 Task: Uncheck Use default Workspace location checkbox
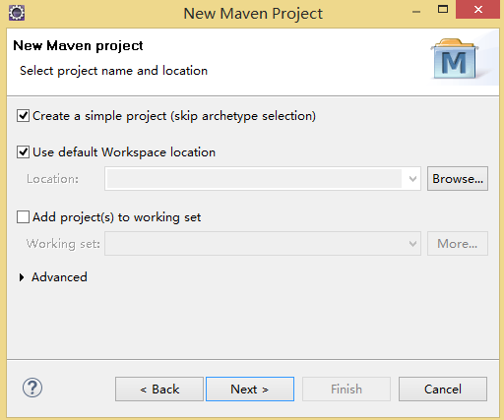pyautogui.click(x=23, y=152)
